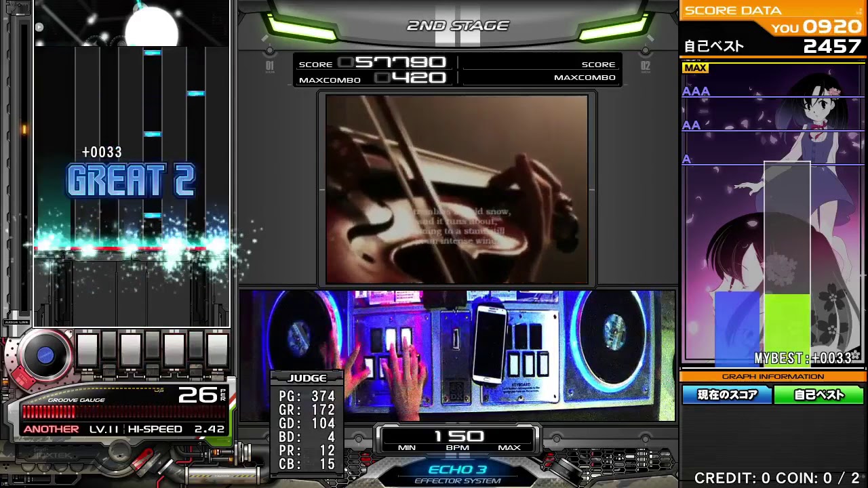Click the CB: 15 judge row
The height and width of the screenshot is (488, 868).
[307, 464]
